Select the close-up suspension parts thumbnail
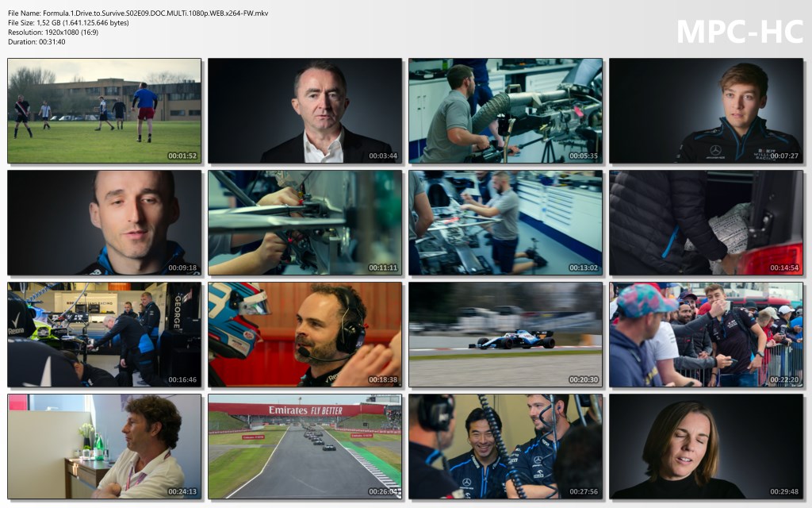Screen dimensions: 812x508 tap(304, 222)
